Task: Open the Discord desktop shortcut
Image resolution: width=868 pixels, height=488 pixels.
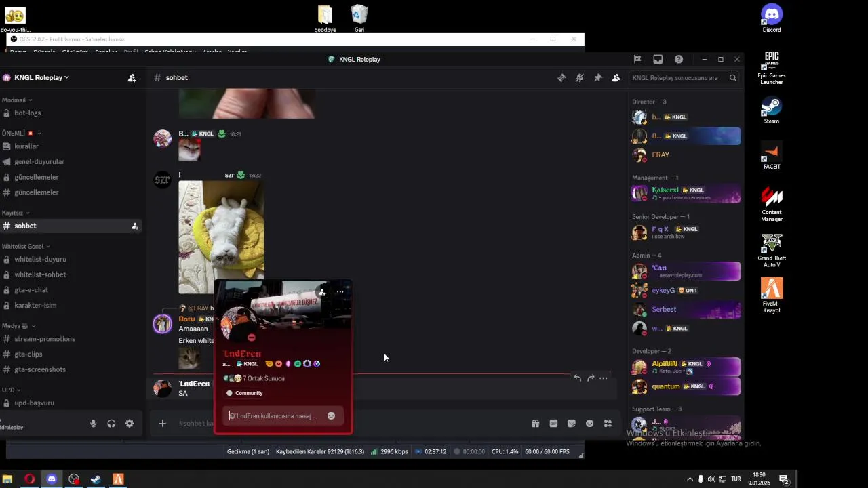Action: (772, 18)
